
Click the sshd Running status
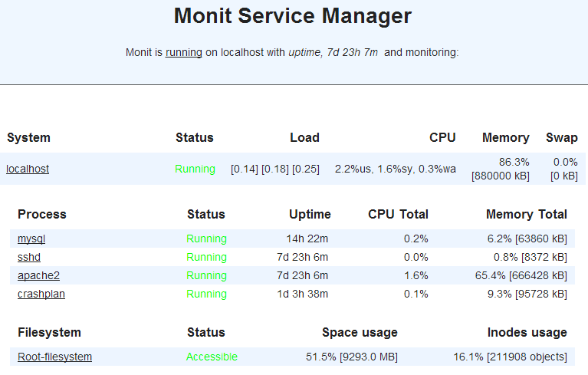pos(207,257)
